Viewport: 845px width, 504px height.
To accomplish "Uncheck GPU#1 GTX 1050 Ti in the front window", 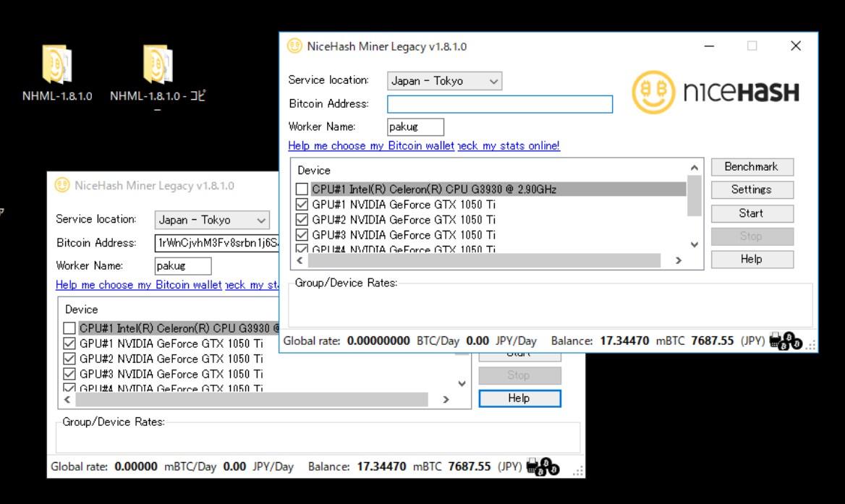I will pos(302,205).
